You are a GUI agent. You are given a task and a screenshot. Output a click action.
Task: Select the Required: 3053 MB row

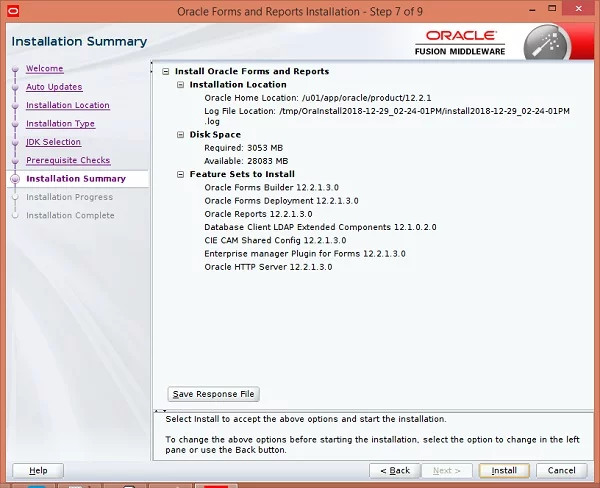[x=243, y=148]
